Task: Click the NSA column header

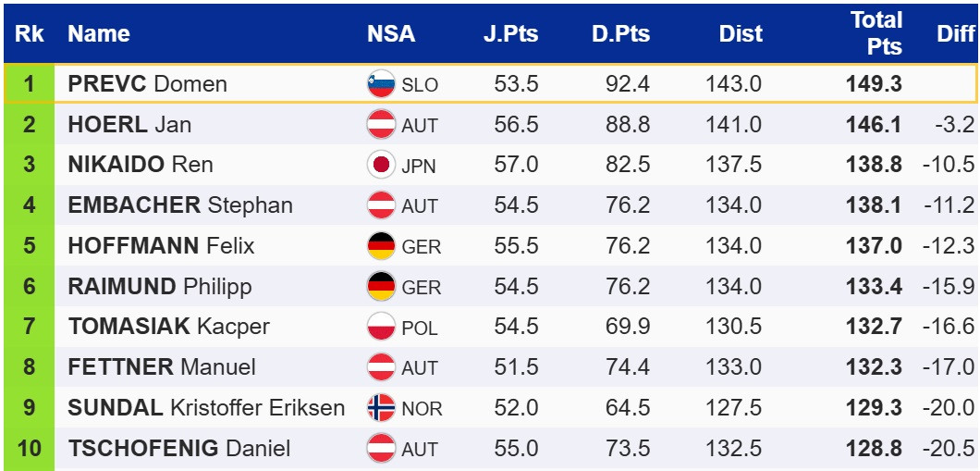Action: click(x=391, y=34)
